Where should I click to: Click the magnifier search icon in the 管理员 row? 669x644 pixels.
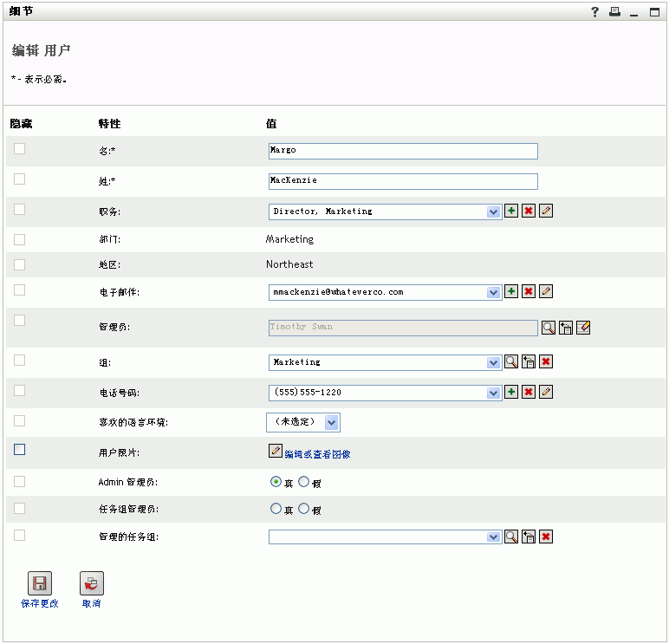[x=549, y=328]
